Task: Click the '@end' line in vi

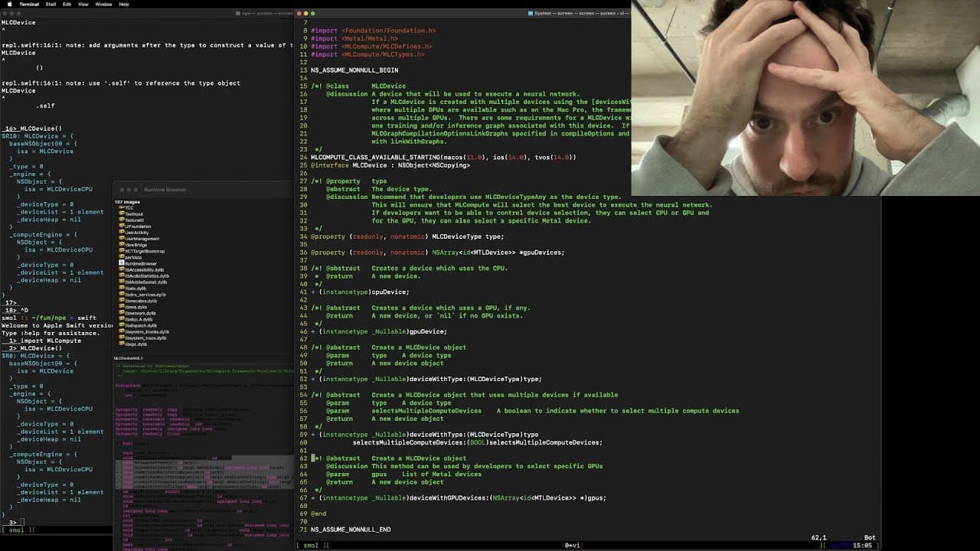Action: (318, 514)
